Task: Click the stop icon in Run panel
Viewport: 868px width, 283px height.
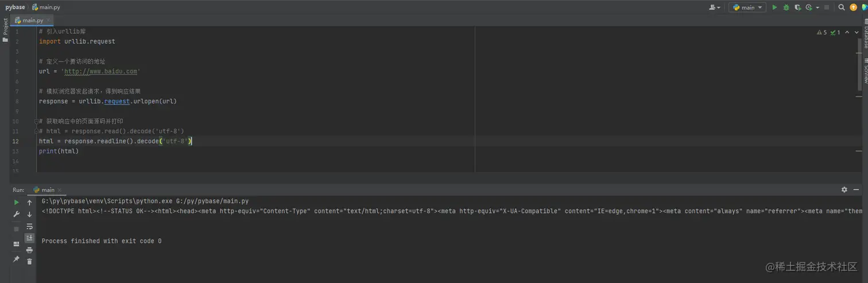Action: click(x=17, y=229)
